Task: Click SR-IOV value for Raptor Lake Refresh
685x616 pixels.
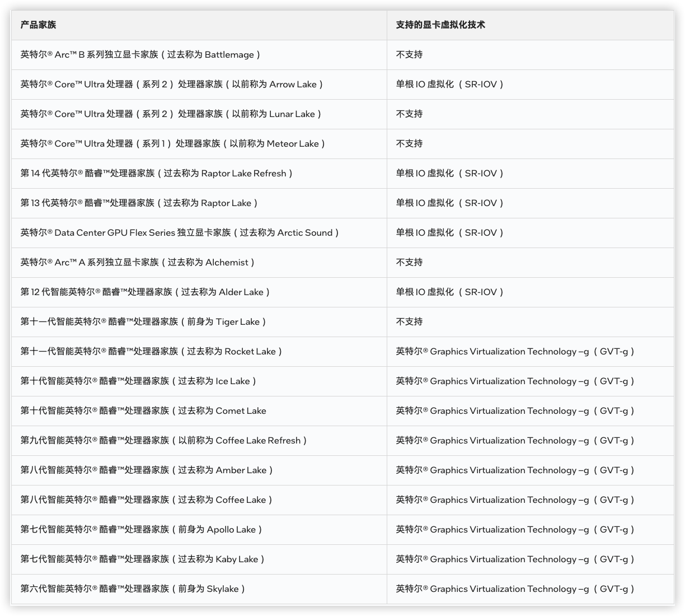Action: [450, 173]
